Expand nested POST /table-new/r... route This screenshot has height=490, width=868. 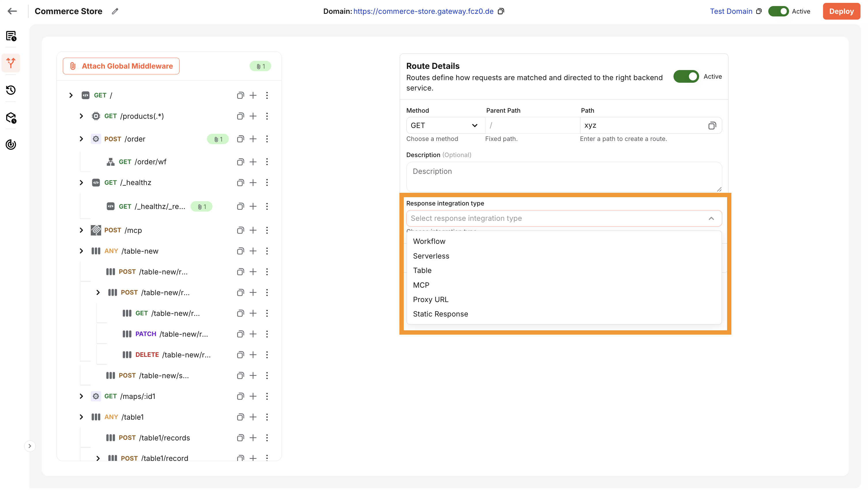(98, 293)
